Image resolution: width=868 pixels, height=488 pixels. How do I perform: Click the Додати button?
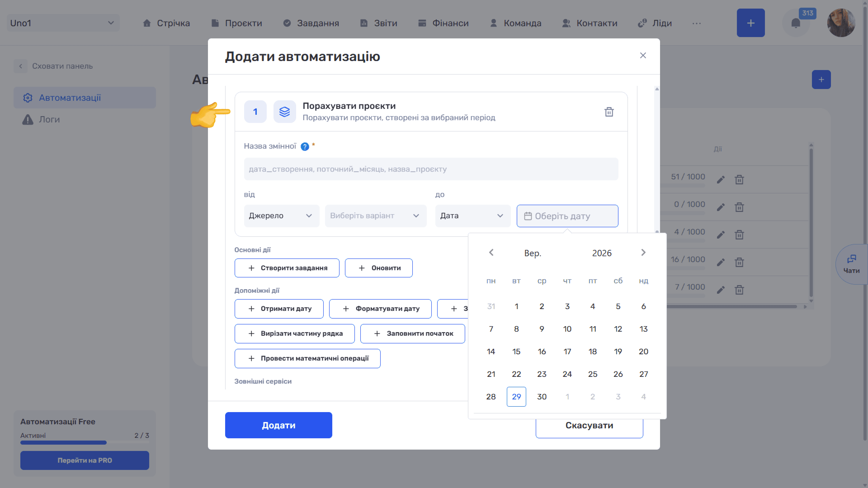278,425
